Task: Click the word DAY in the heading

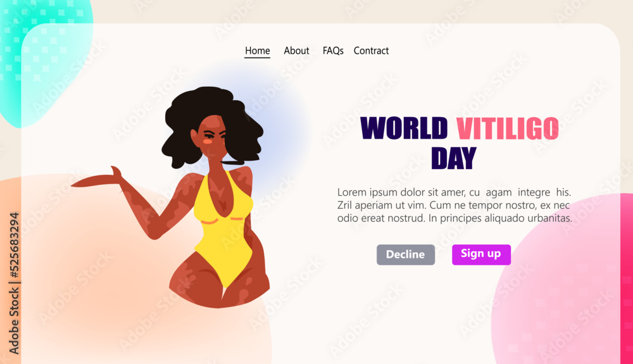Action: [454, 158]
